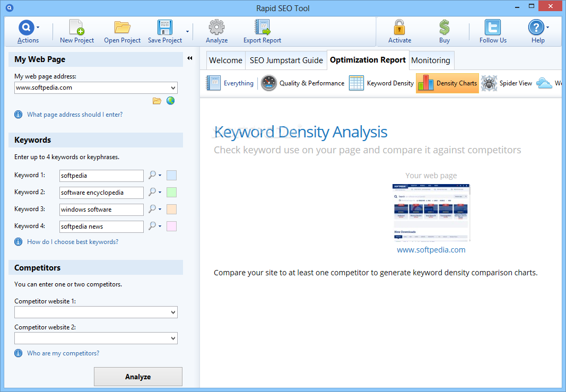Click info icon beside 'How do I choose'

coord(18,242)
